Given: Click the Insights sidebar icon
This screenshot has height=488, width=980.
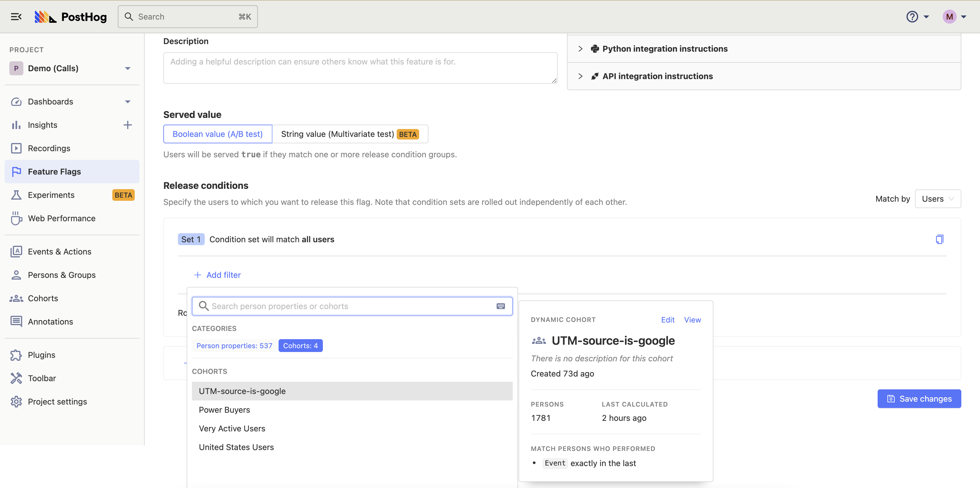Looking at the screenshot, I should 17,125.
